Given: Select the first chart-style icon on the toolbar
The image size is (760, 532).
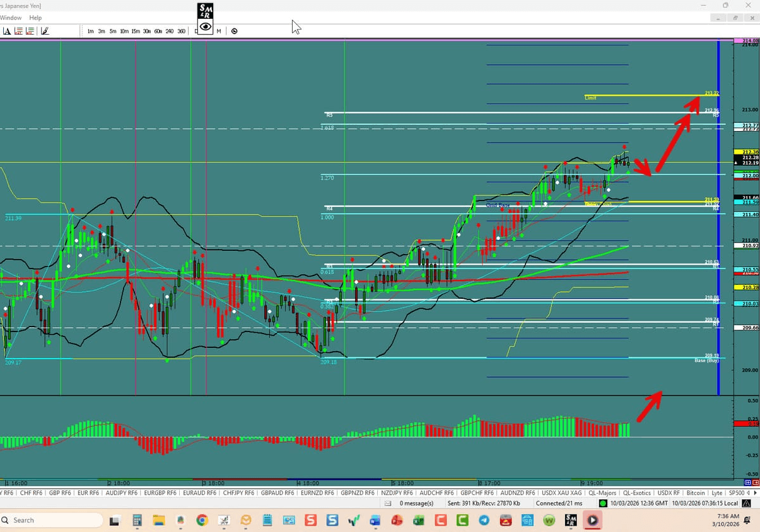Looking at the screenshot, I should pyautogui.click(x=18, y=30).
